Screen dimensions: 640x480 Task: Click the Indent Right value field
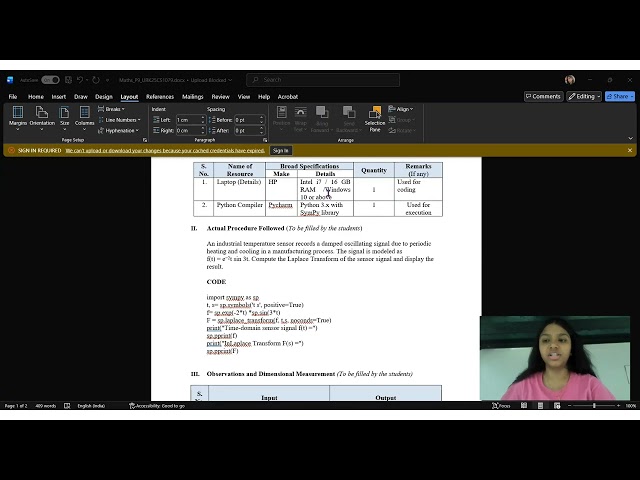(188, 131)
